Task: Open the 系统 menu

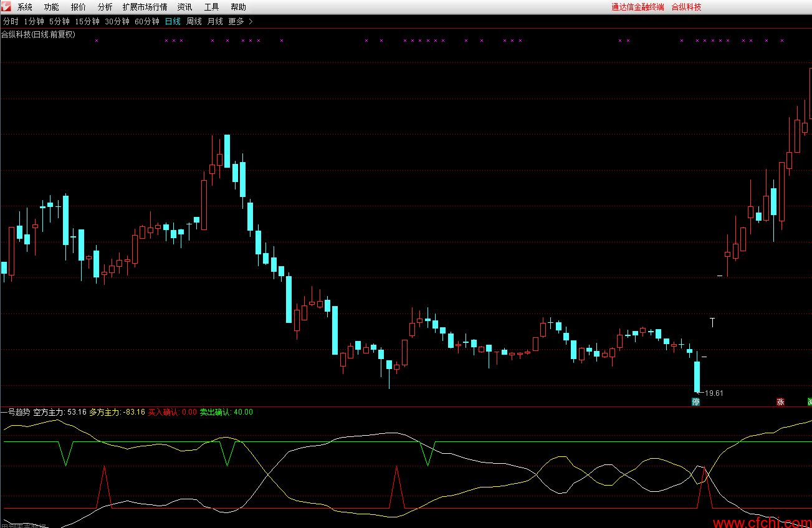Action: pyautogui.click(x=25, y=7)
